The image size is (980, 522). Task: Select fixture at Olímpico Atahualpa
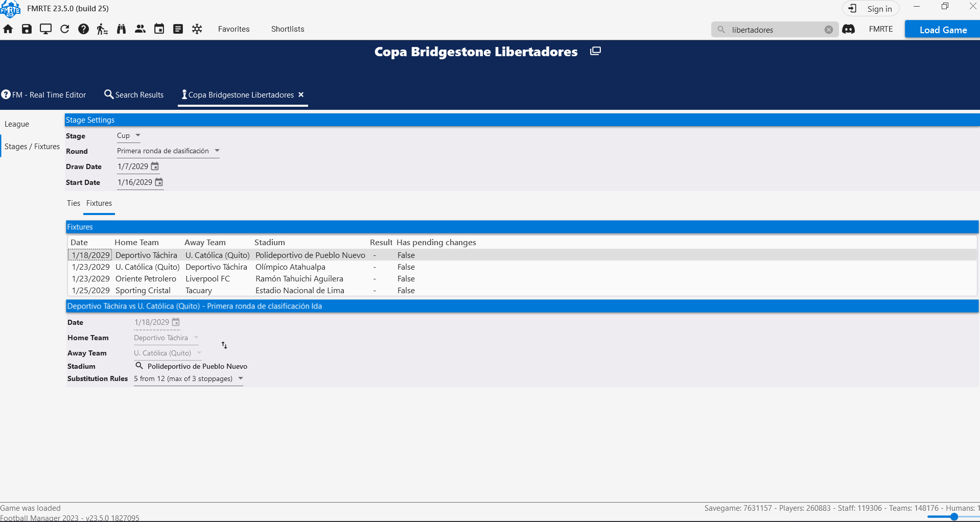tap(522, 267)
